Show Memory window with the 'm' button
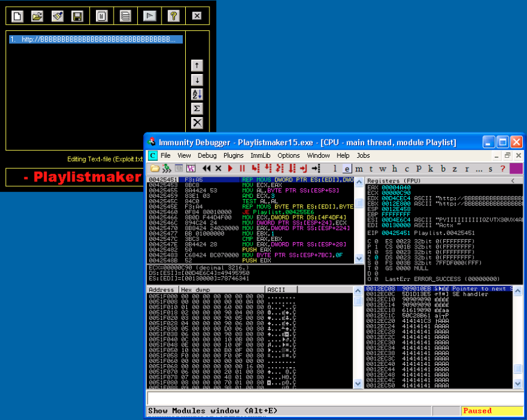 click(x=359, y=169)
